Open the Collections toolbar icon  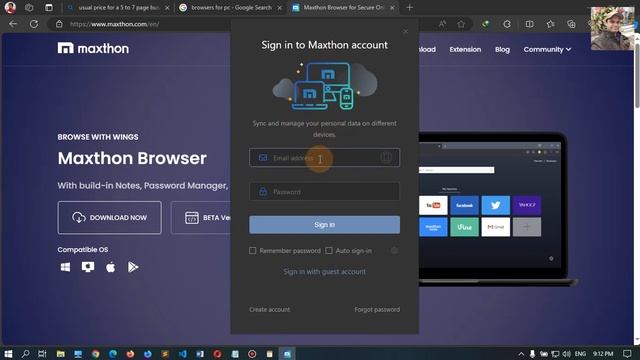(571, 24)
